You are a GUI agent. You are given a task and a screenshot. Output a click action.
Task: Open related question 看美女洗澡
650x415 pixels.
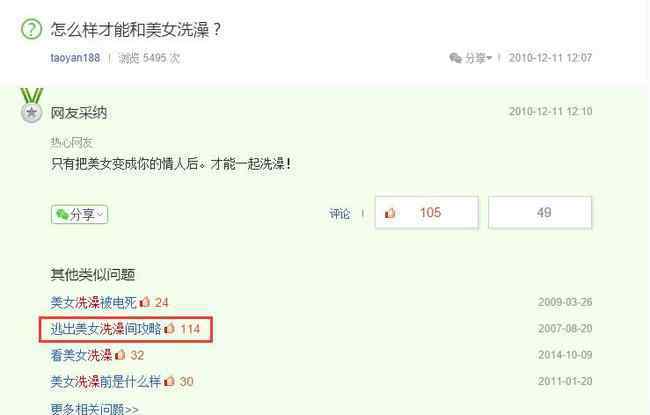[x=81, y=355]
